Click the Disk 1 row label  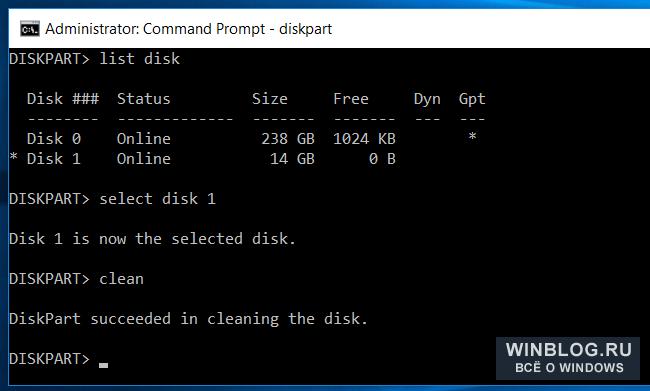click(54, 159)
